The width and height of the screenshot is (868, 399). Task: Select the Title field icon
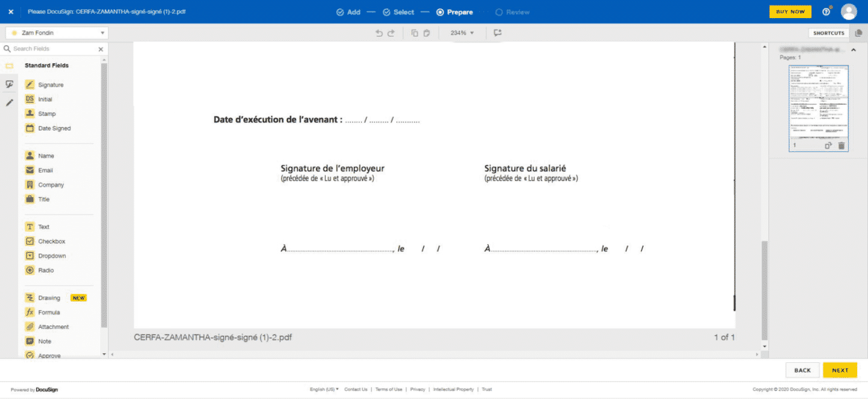pyautogui.click(x=30, y=199)
